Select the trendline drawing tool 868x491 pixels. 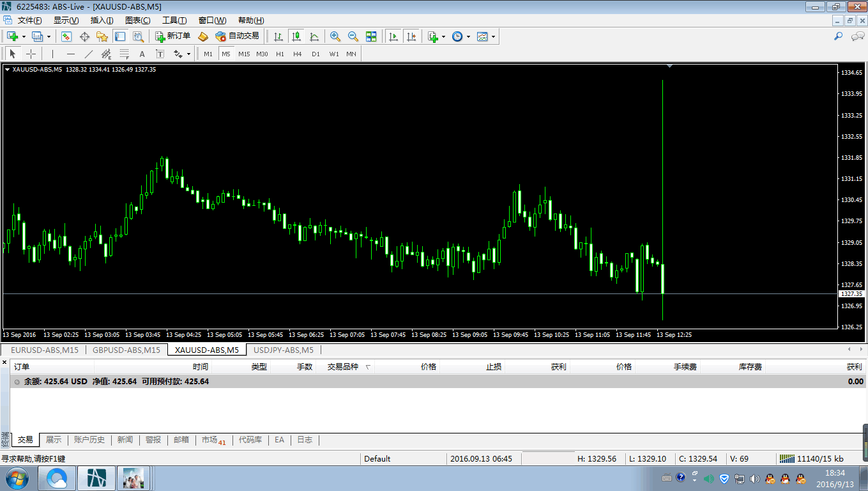pyautogui.click(x=88, y=54)
